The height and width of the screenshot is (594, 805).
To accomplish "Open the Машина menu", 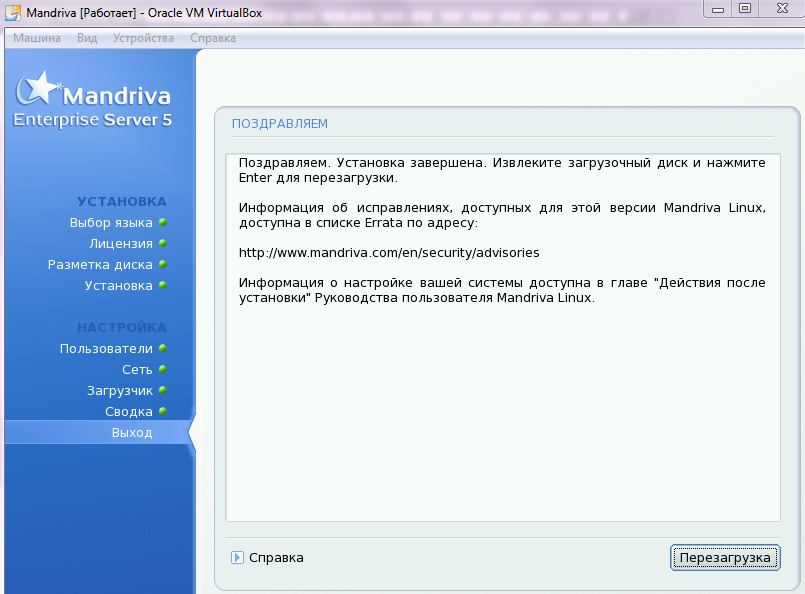I will (x=37, y=38).
